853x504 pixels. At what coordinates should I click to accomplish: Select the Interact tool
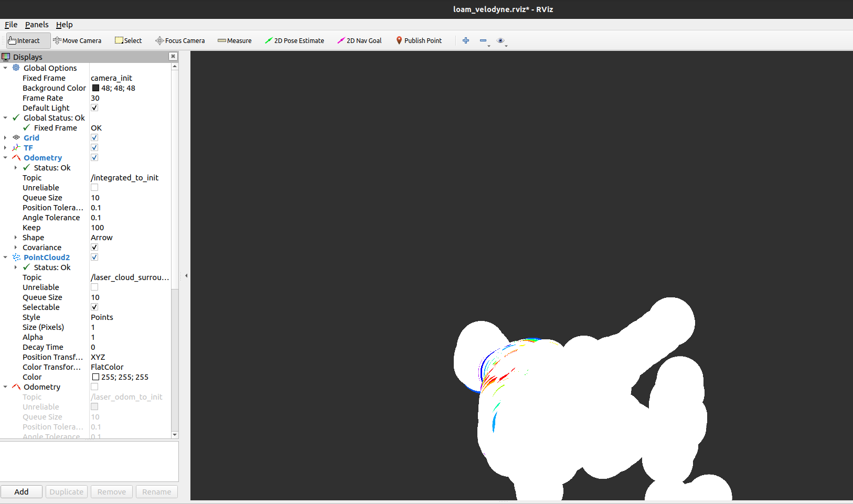(28, 40)
